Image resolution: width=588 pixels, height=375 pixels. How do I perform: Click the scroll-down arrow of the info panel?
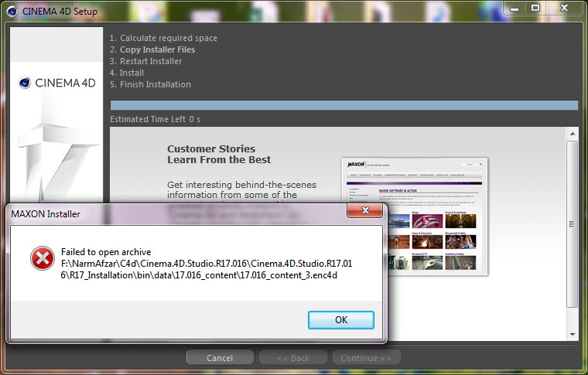pyautogui.click(x=573, y=334)
